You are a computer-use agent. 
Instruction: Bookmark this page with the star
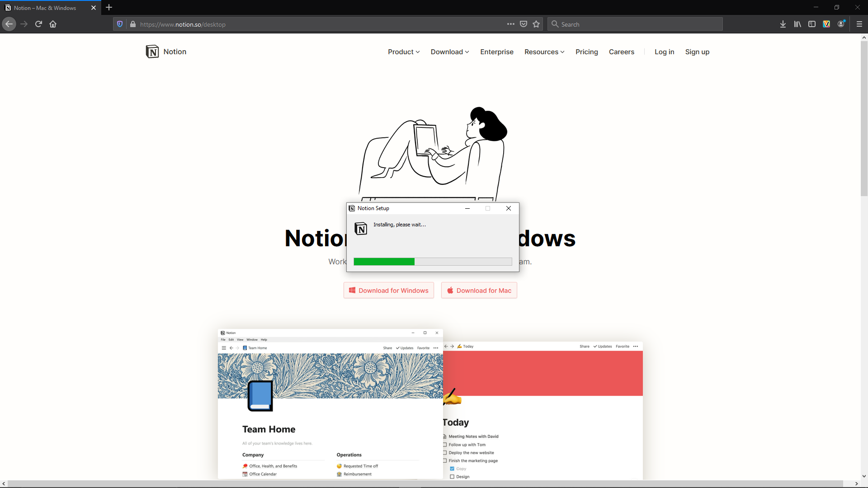click(536, 24)
